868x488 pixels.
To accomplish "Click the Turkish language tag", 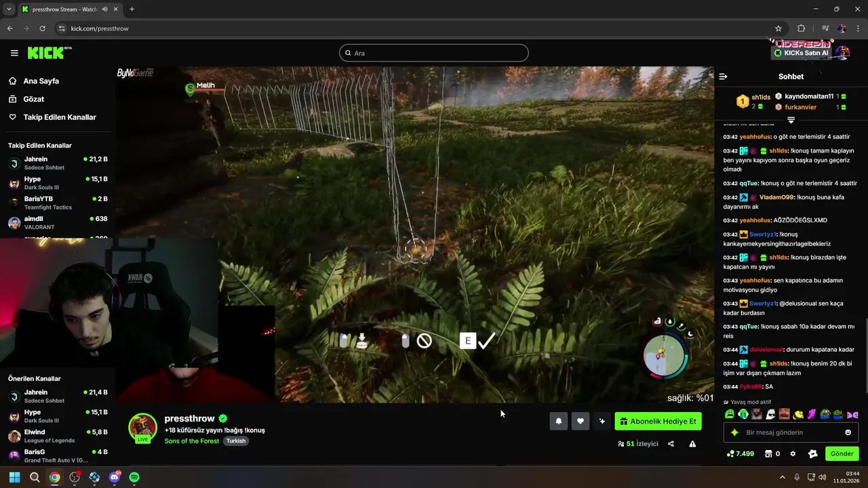I will coord(236,441).
